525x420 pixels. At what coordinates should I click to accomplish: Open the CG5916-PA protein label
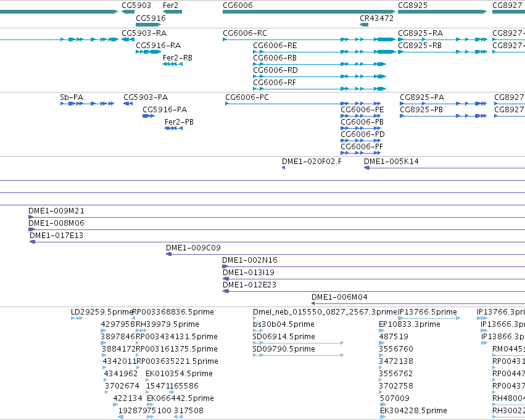pos(165,110)
